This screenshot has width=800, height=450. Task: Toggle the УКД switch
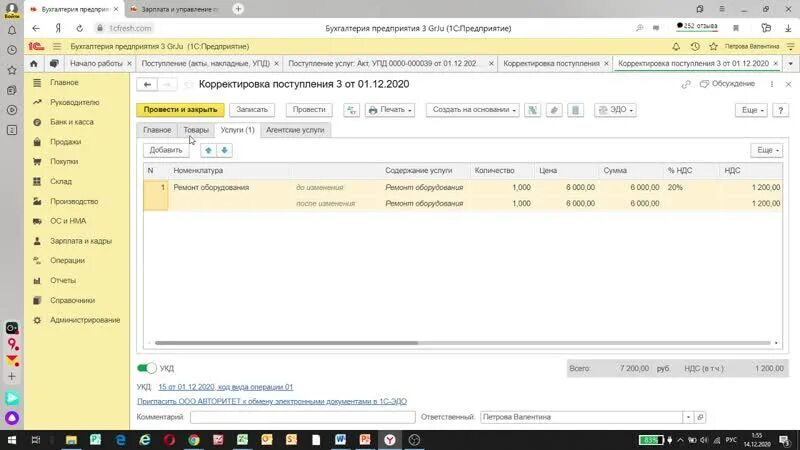pyautogui.click(x=147, y=368)
